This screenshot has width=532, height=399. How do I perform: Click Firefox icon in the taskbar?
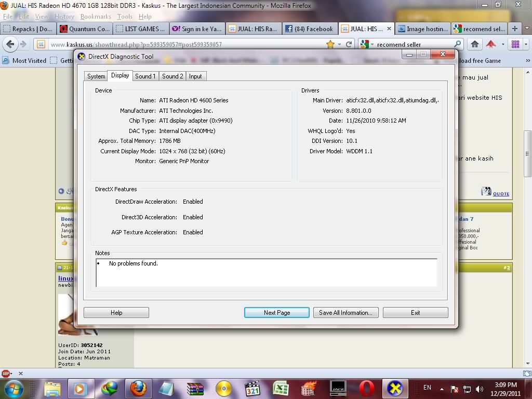pyautogui.click(x=138, y=389)
